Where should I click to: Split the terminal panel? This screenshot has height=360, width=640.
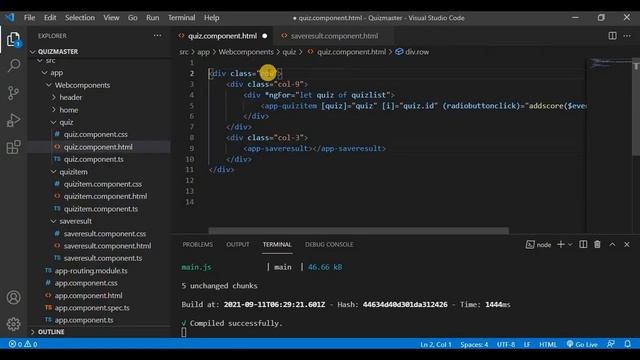[x=583, y=244]
